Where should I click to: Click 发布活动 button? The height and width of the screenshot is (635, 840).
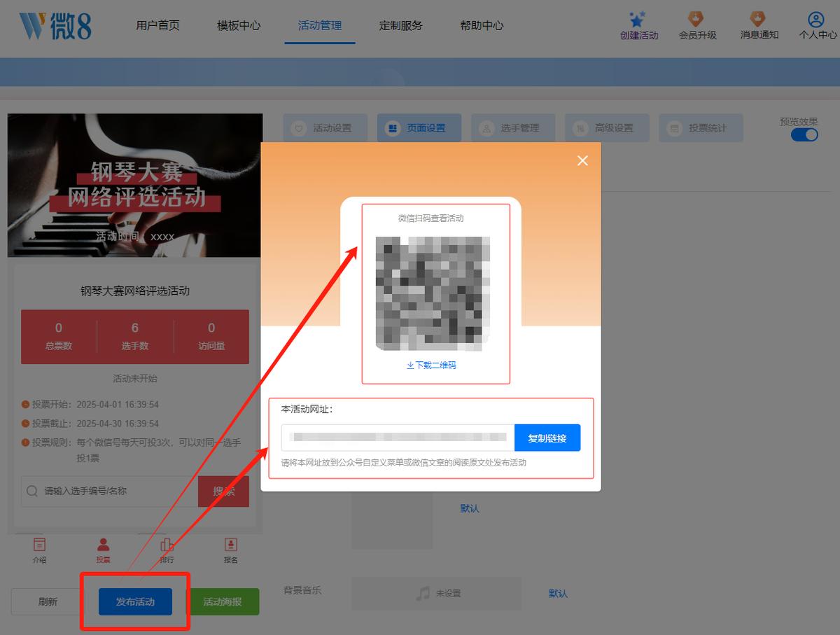[135, 601]
